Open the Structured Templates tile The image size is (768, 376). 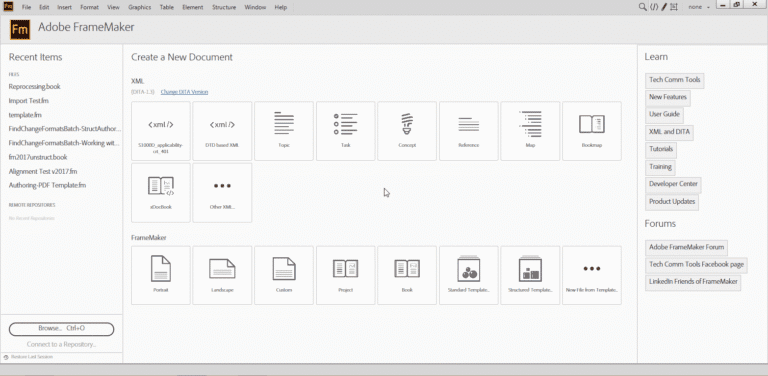tap(530, 275)
